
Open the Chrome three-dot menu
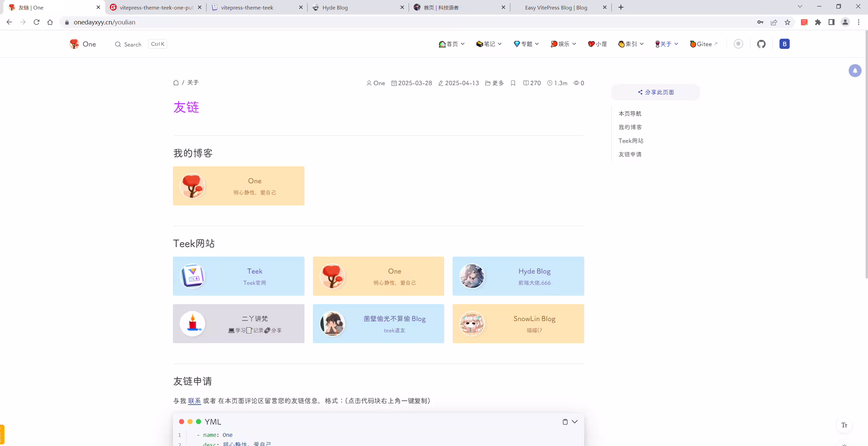(859, 22)
